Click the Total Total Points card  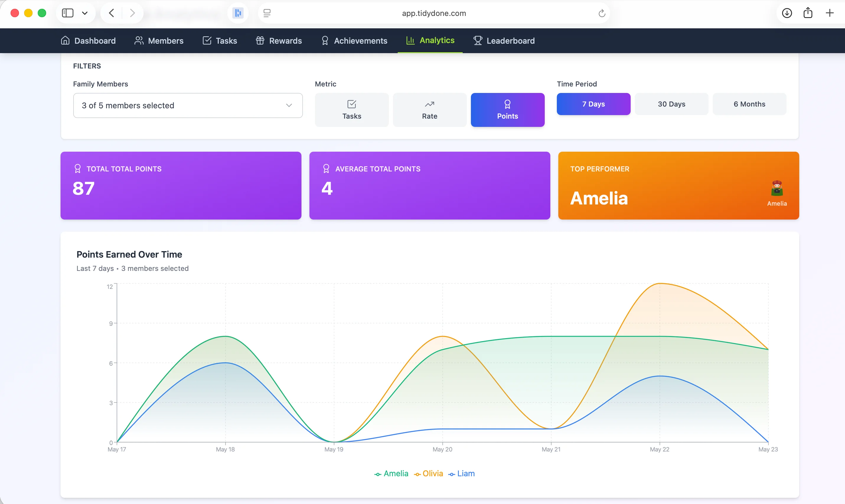pyautogui.click(x=181, y=185)
